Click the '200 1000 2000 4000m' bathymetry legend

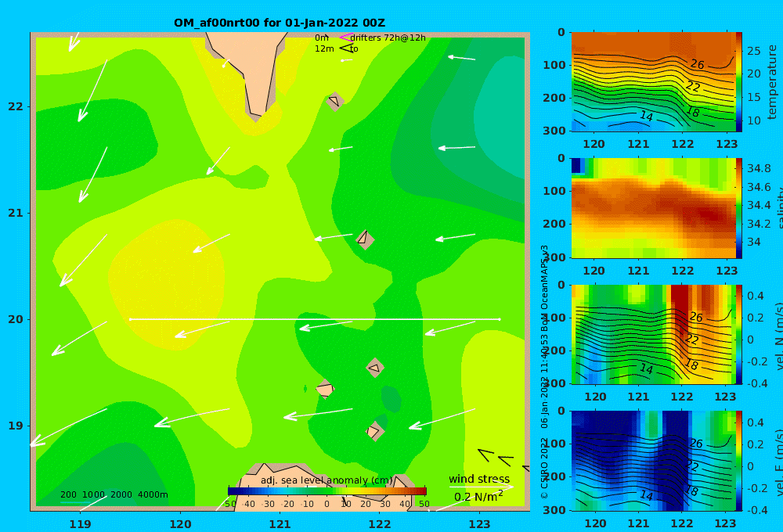click(114, 494)
